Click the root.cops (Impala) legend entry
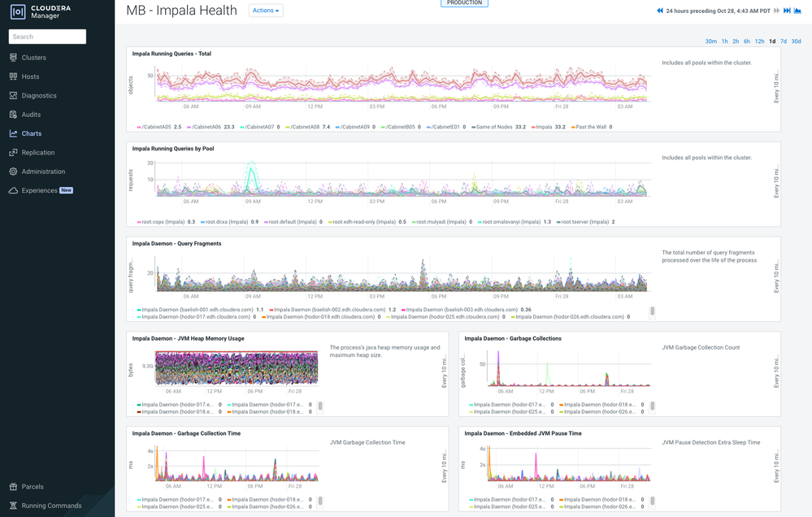Screen dimensions: 812x517 pyautogui.click(x=166, y=222)
